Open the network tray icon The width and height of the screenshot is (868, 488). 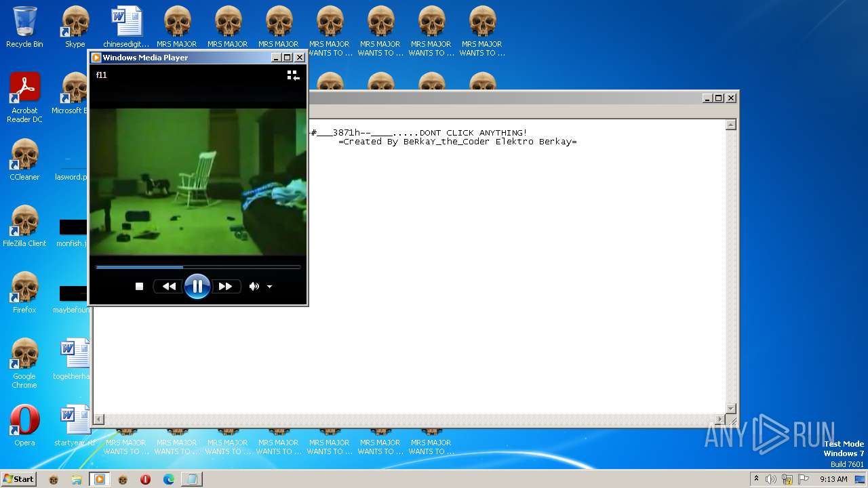click(x=787, y=479)
